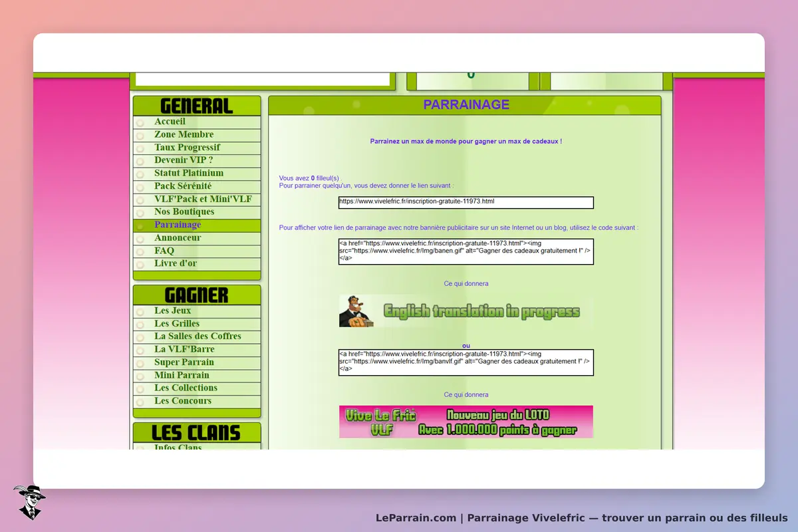This screenshot has width=798, height=532.
Task: Click the banen.gif HTML code box
Action: [465, 252]
